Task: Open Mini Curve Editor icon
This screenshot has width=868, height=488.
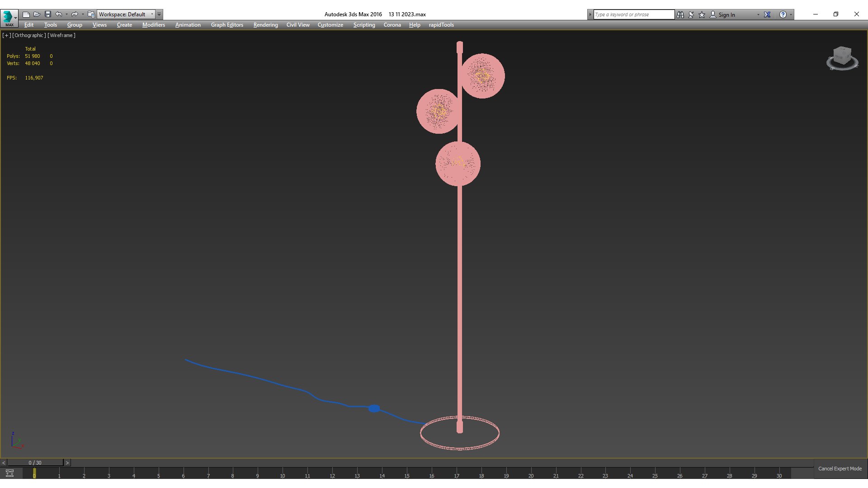Action: click(9, 473)
